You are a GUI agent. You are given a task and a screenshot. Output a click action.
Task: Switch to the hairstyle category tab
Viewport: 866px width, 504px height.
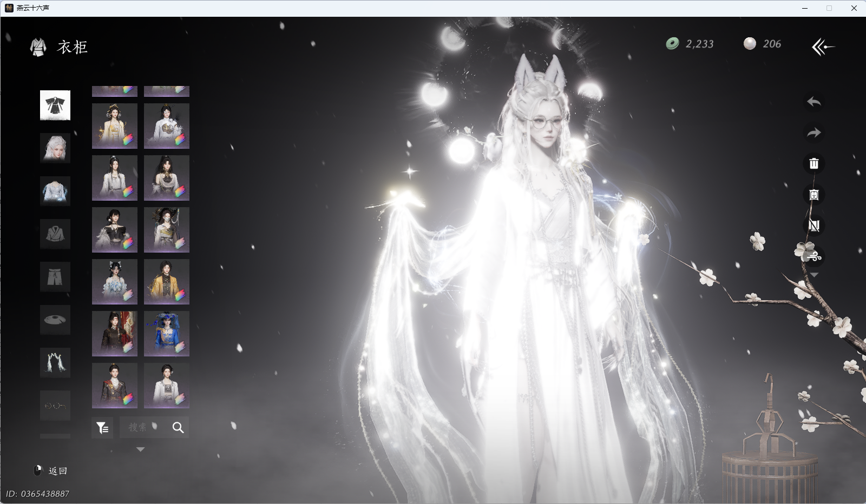coord(55,148)
